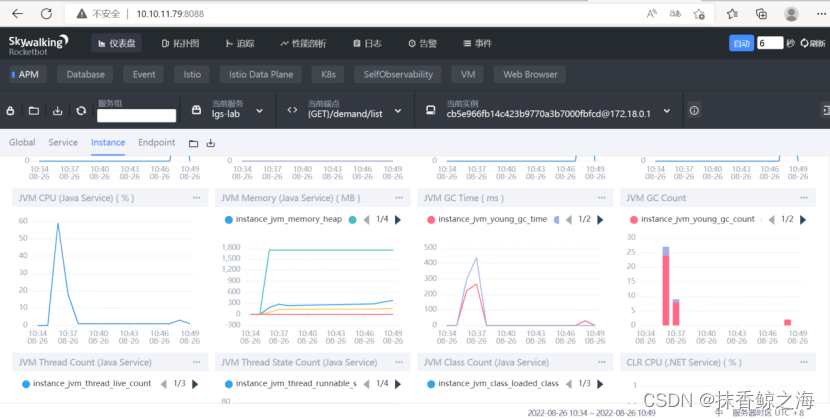Toggle instance_jvm_young_gc_count legend series
830x419 pixels.
tap(692, 219)
